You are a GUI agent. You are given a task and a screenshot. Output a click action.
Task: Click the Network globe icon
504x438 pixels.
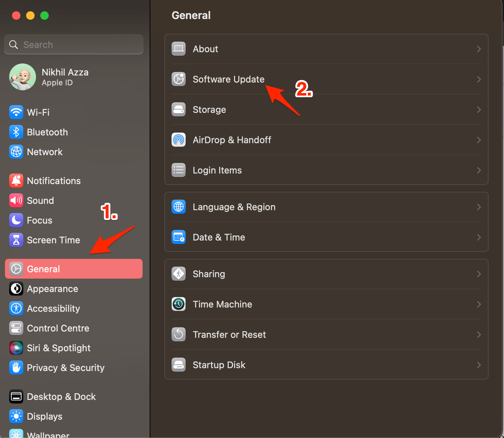[x=16, y=152]
